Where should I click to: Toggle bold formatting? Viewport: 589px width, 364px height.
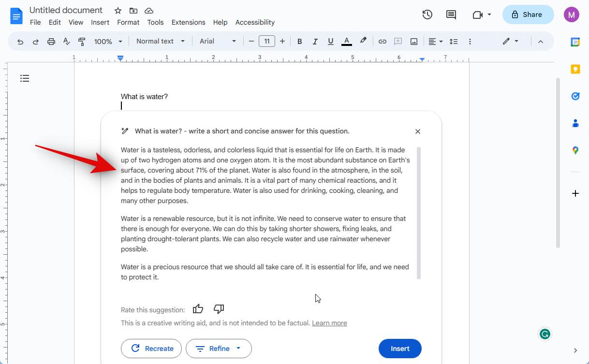pos(299,42)
